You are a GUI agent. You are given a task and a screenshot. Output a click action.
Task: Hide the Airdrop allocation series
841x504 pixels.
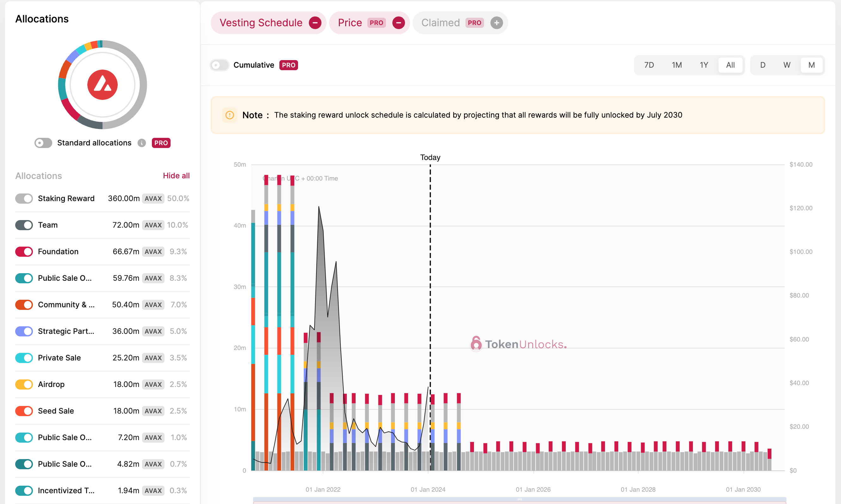click(x=24, y=384)
